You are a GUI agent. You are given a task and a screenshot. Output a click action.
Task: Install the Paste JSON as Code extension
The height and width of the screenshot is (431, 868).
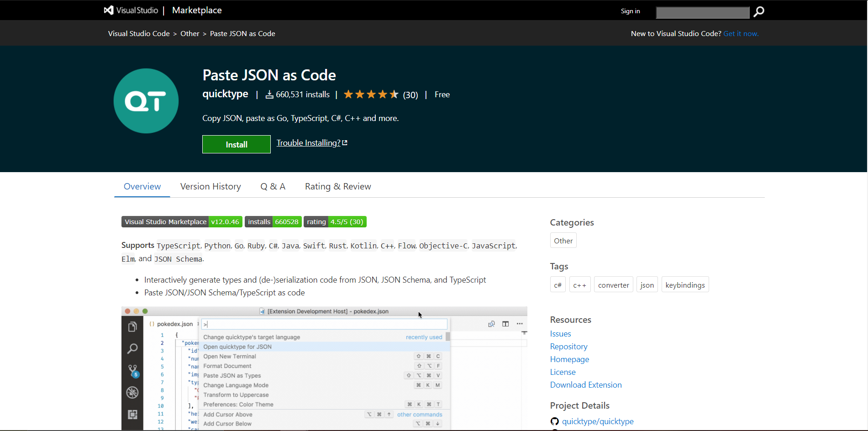coord(237,144)
